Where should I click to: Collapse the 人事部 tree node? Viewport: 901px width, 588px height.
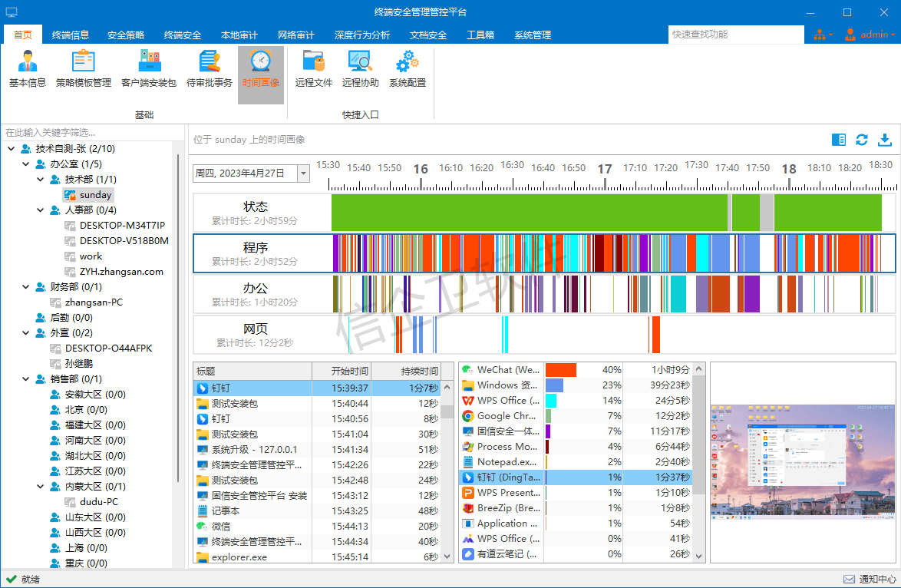tap(41, 210)
